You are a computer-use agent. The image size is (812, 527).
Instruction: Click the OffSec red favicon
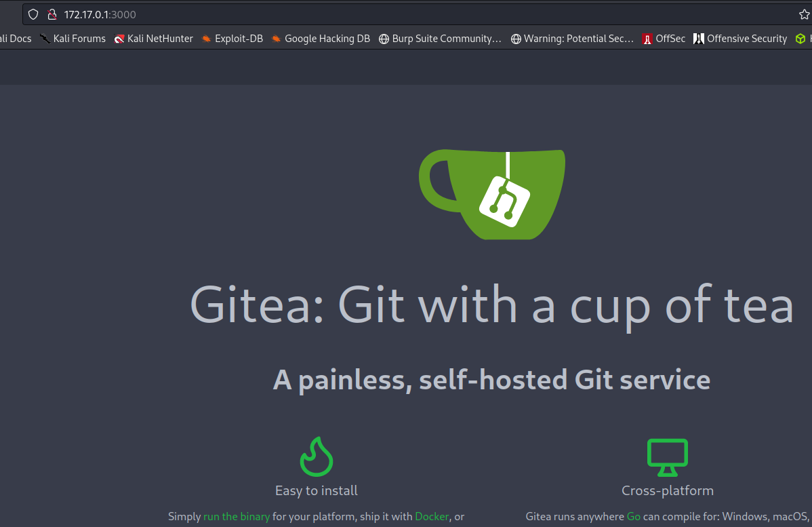click(647, 39)
